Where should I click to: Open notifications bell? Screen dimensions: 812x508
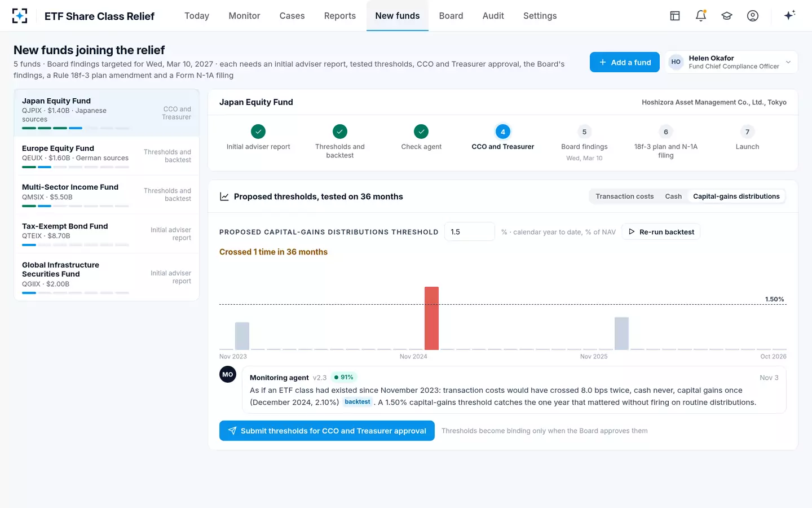tap(701, 16)
